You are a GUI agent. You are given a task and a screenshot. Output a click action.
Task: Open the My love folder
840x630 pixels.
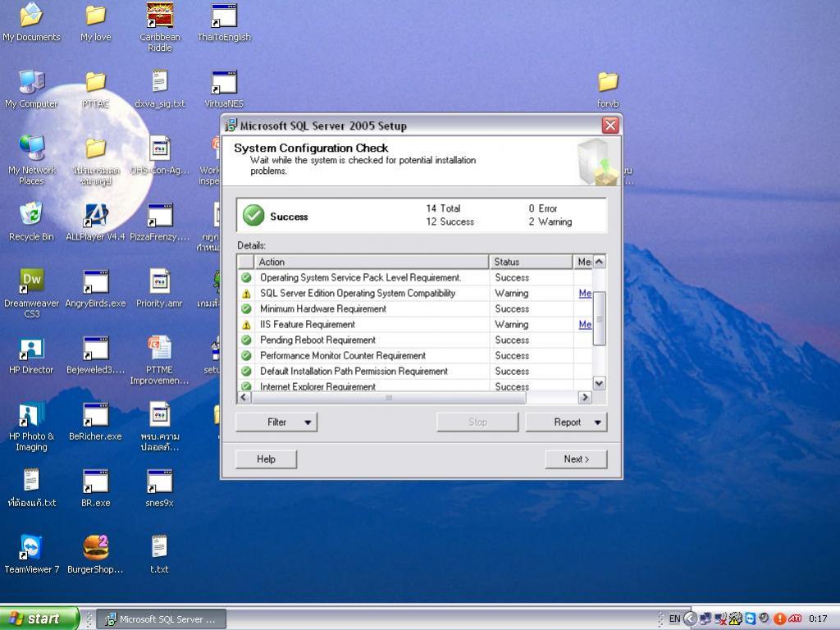click(x=96, y=22)
